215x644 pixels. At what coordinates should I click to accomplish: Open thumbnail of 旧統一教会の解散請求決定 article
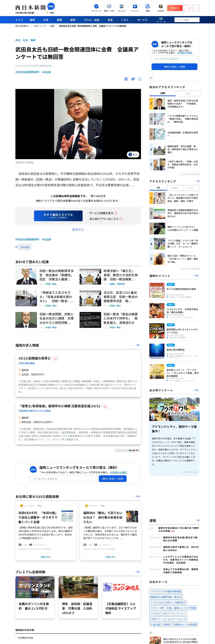26,277
